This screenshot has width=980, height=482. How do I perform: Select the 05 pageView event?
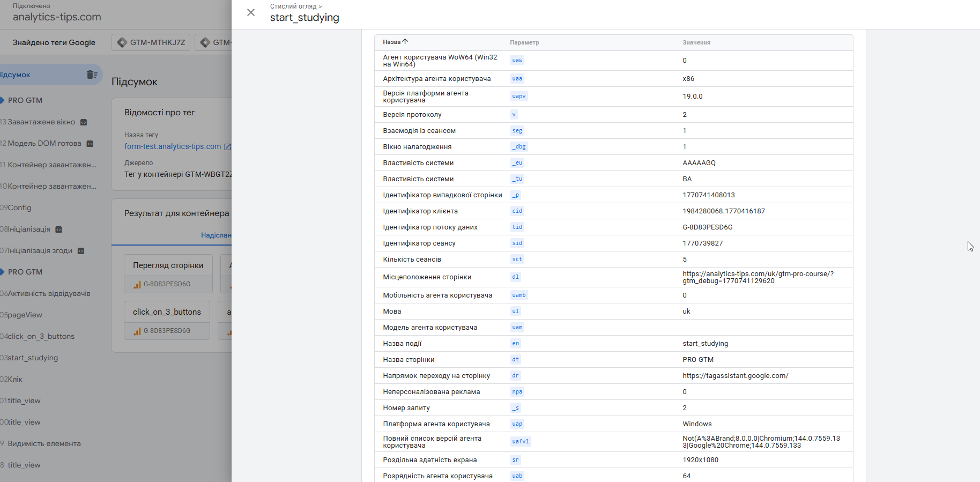coord(25,315)
